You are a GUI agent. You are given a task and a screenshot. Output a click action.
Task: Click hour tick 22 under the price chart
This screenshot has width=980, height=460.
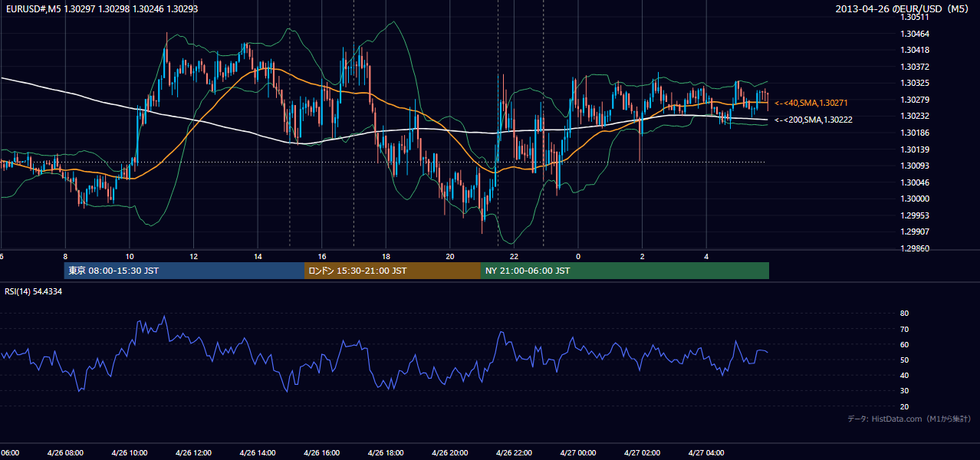pos(515,256)
